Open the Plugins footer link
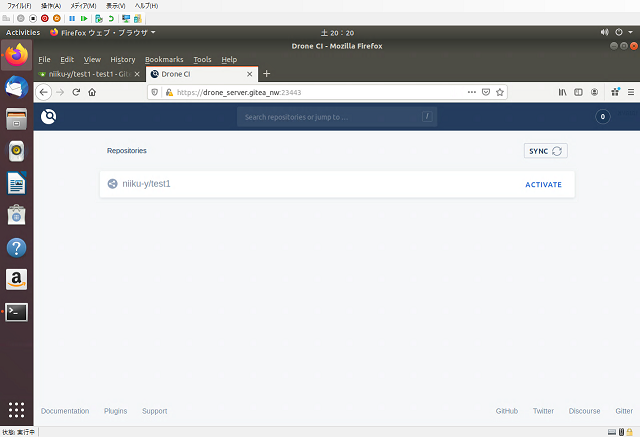 (116, 411)
